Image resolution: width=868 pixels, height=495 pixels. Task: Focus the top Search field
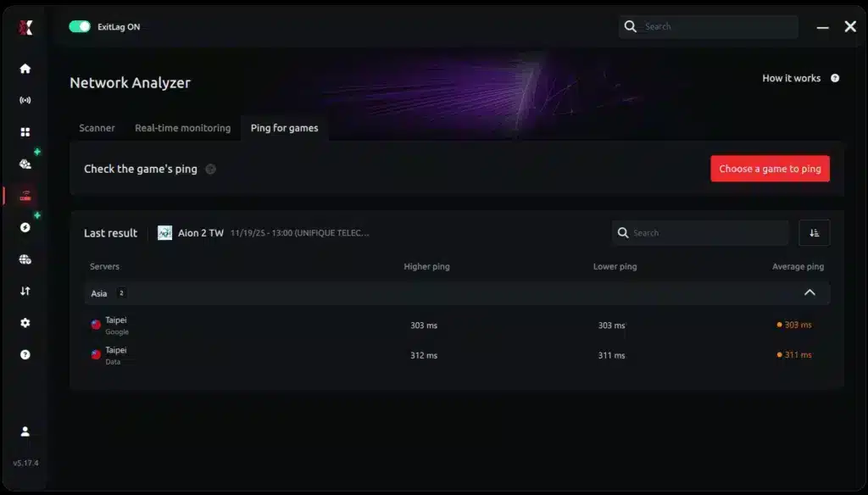(708, 26)
